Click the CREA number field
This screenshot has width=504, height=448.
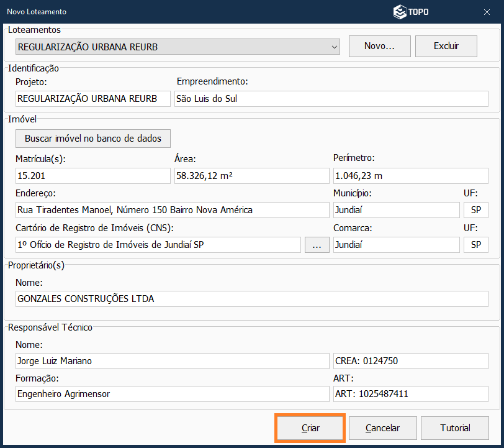410,361
